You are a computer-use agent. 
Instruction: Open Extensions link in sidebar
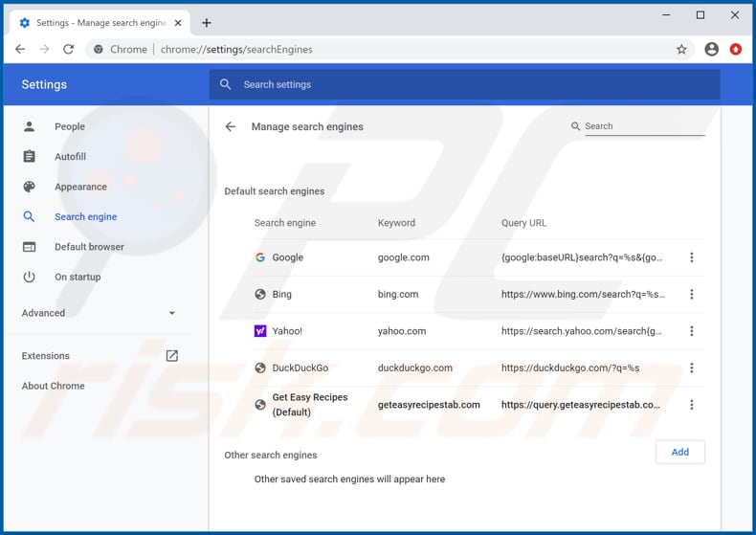[x=45, y=356]
